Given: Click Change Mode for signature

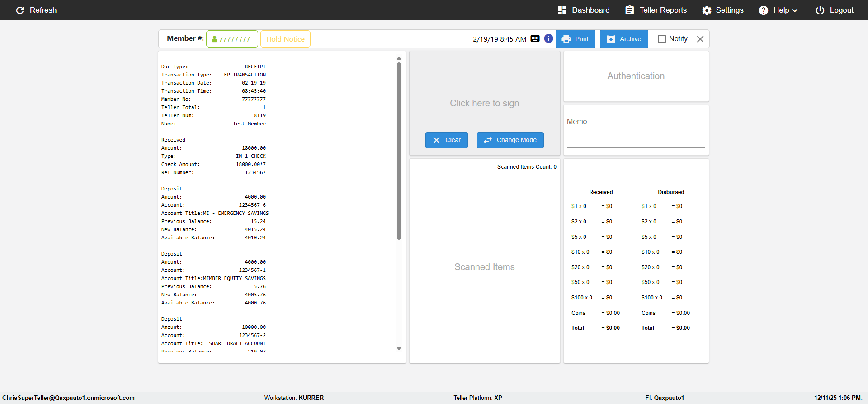Looking at the screenshot, I should (x=510, y=140).
